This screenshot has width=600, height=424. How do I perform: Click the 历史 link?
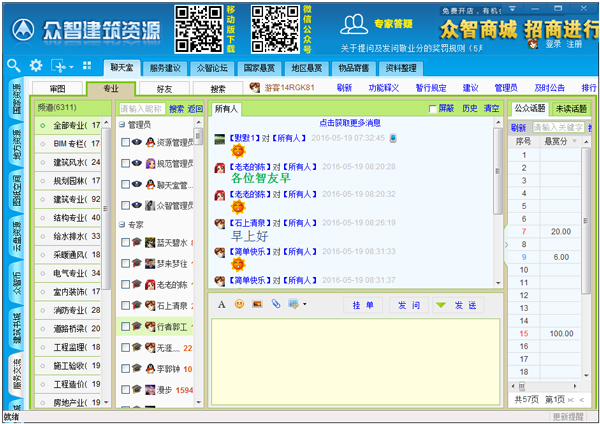tap(470, 109)
